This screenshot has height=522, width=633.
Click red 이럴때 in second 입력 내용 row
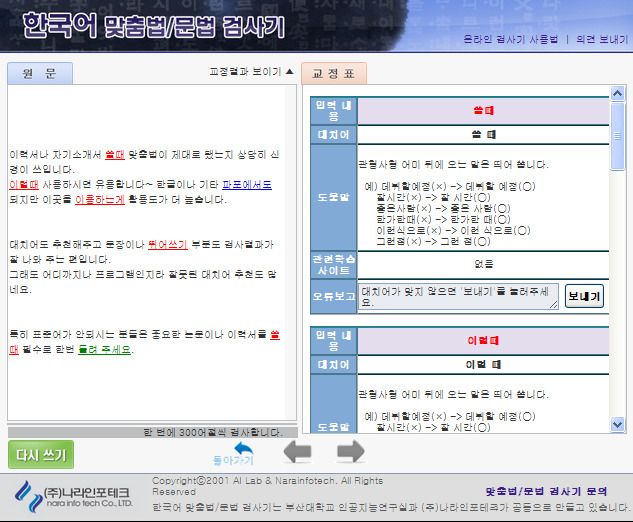[483, 340]
